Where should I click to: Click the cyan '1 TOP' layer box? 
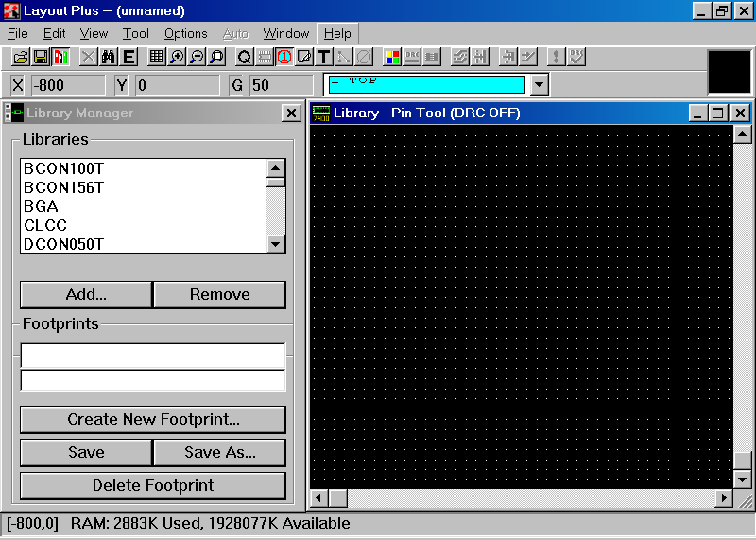[427, 84]
